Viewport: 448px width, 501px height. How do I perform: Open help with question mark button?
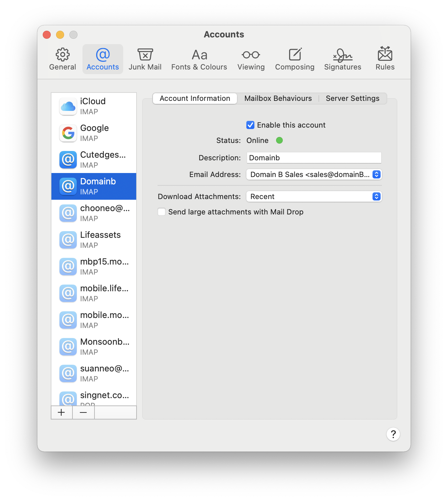[393, 434]
